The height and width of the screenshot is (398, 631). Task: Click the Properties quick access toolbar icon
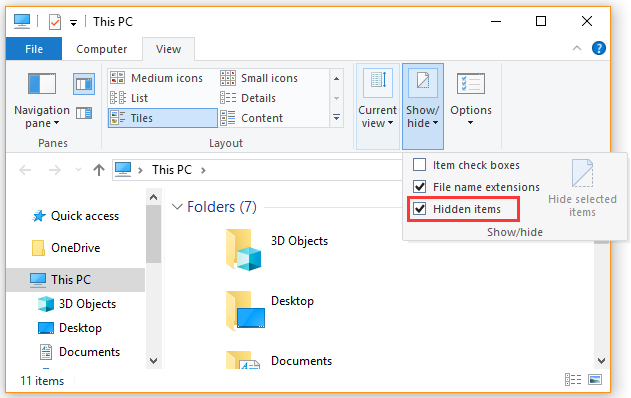point(55,22)
